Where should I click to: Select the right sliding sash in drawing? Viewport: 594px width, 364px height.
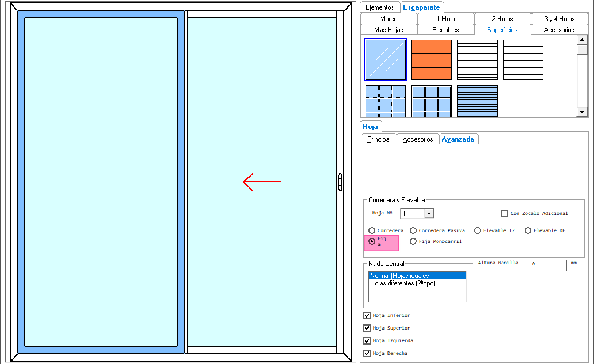[x=262, y=182]
